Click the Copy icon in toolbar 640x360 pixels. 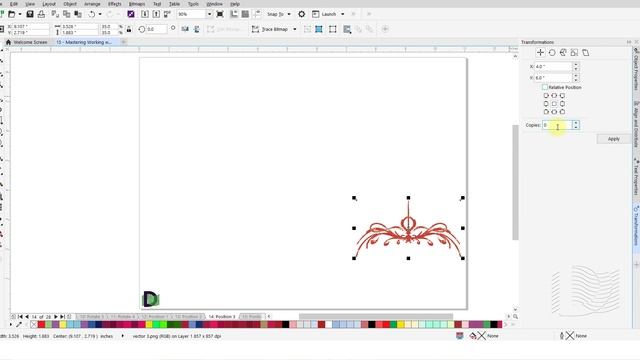click(x=67, y=14)
